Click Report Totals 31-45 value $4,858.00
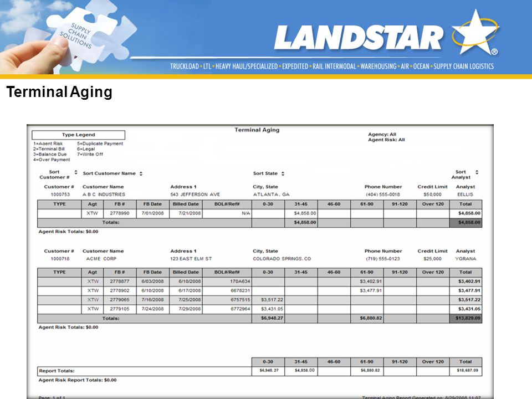532x399 pixels. (x=305, y=370)
